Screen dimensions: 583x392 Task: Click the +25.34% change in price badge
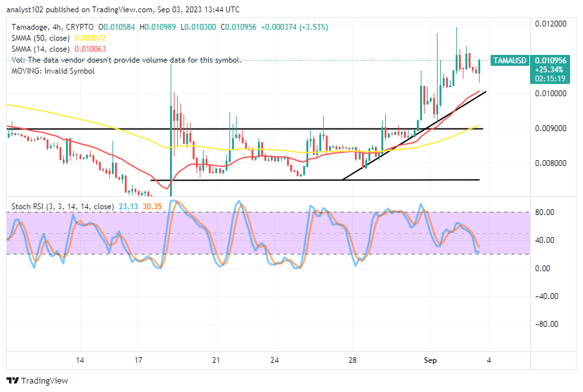549,70
